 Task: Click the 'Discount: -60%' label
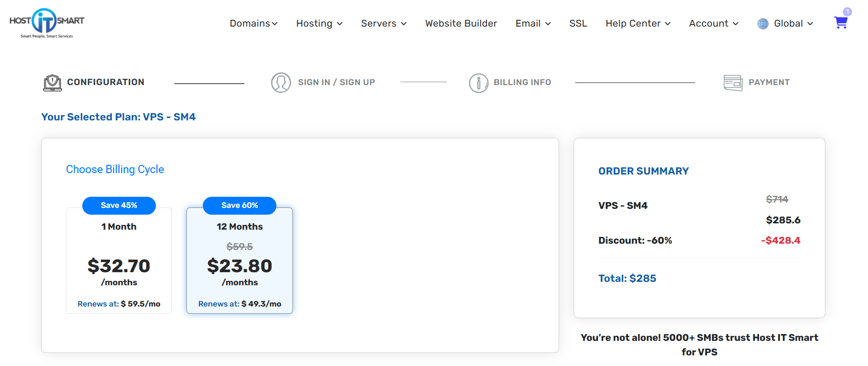click(x=635, y=240)
